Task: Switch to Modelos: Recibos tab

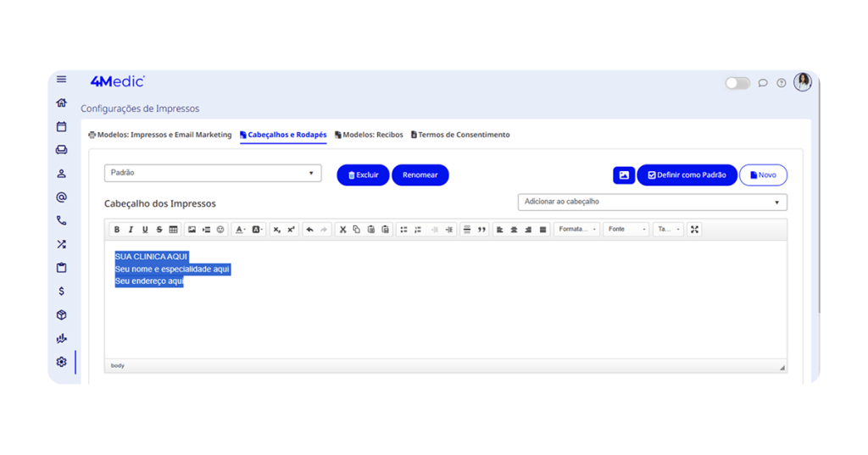Action: click(x=369, y=135)
